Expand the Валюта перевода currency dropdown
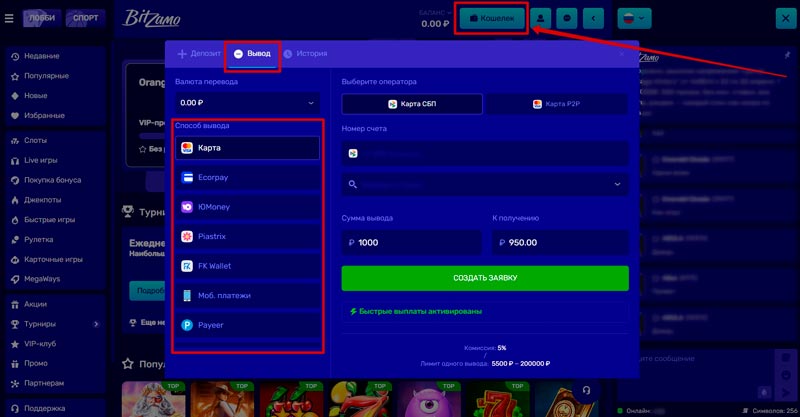Image resolution: width=800 pixels, height=417 pixels. (246, 102)
